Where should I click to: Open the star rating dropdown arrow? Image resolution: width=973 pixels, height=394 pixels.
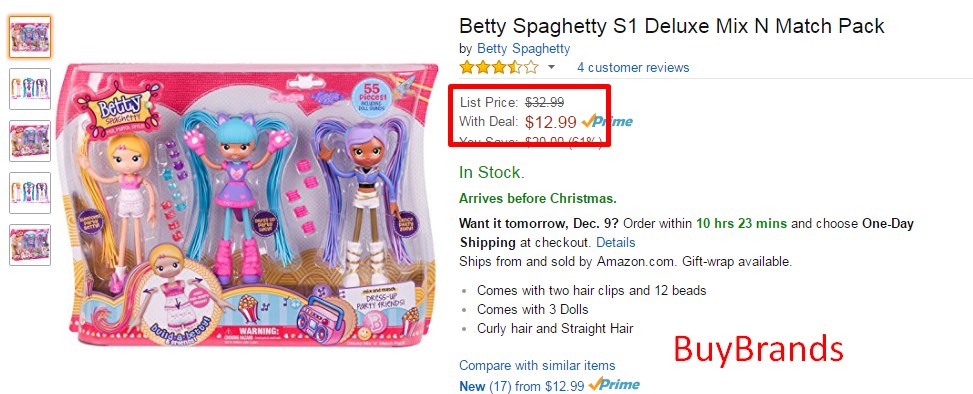coord(551,68)
